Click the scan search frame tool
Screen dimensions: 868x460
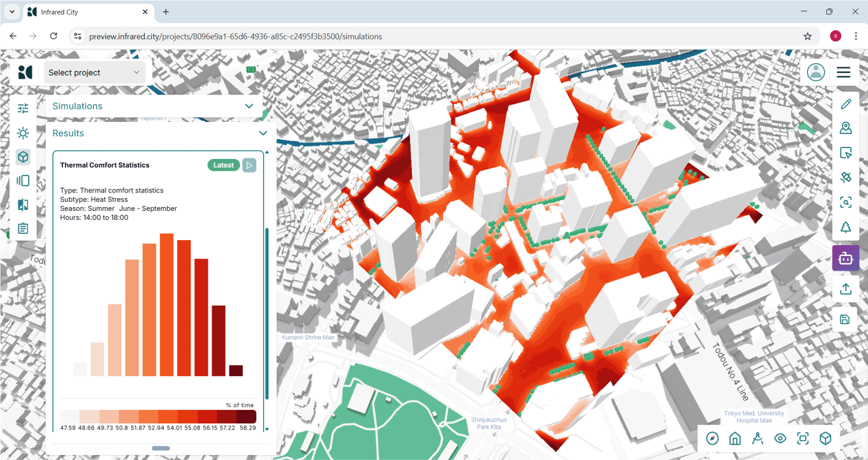click(x=846, y=203)
